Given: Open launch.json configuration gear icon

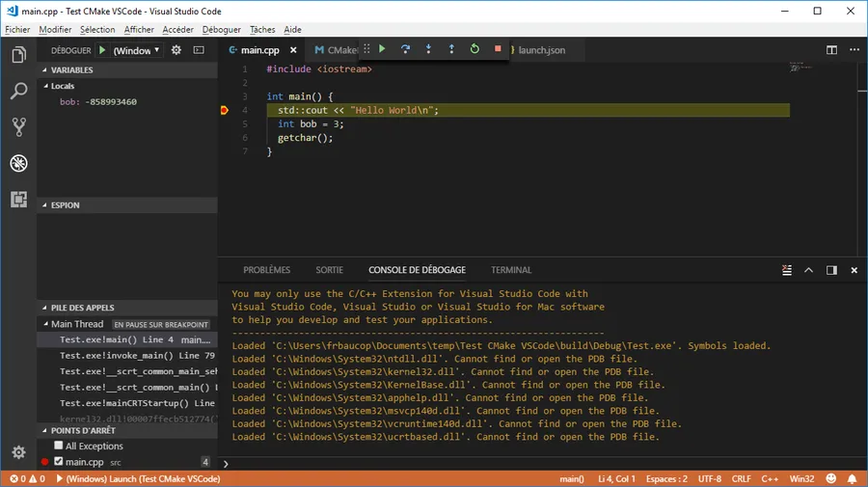Looking at the screenshot, I should coord(176,50).
